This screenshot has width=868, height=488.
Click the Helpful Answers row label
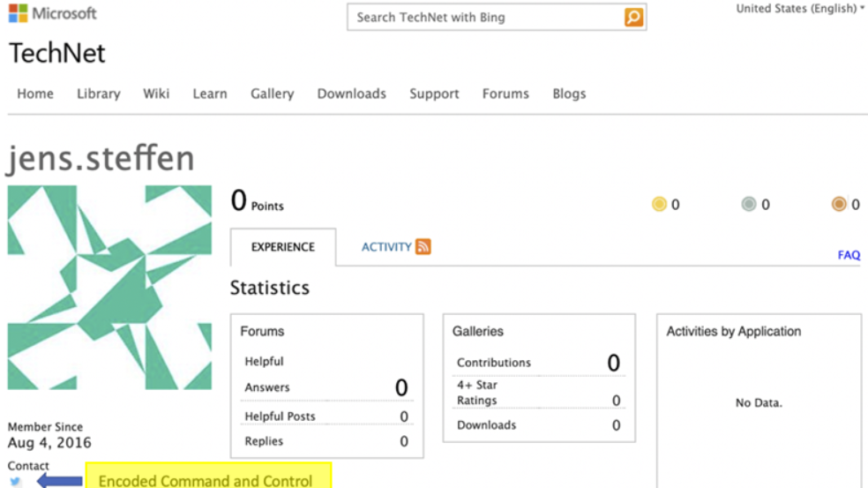[x=266, y=374]
